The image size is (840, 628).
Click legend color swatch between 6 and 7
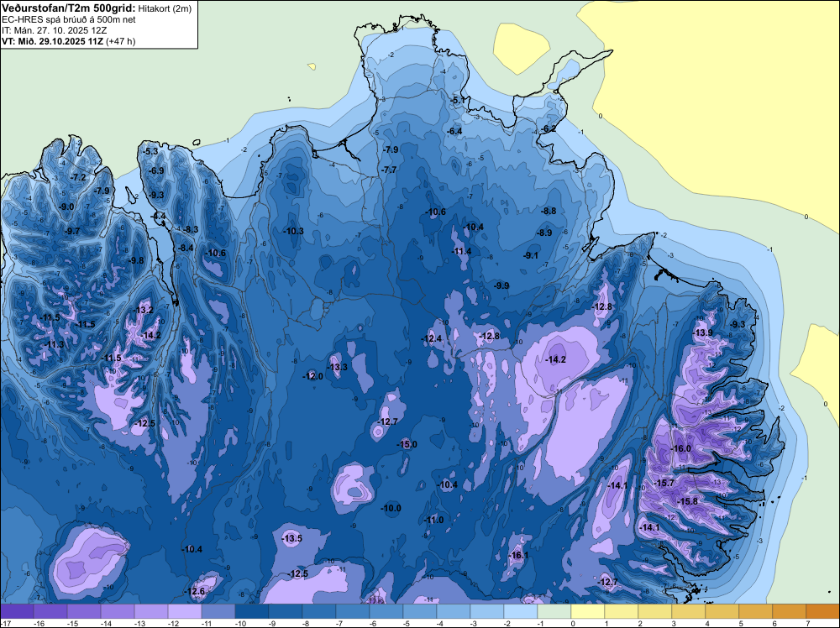coord(790,610)
